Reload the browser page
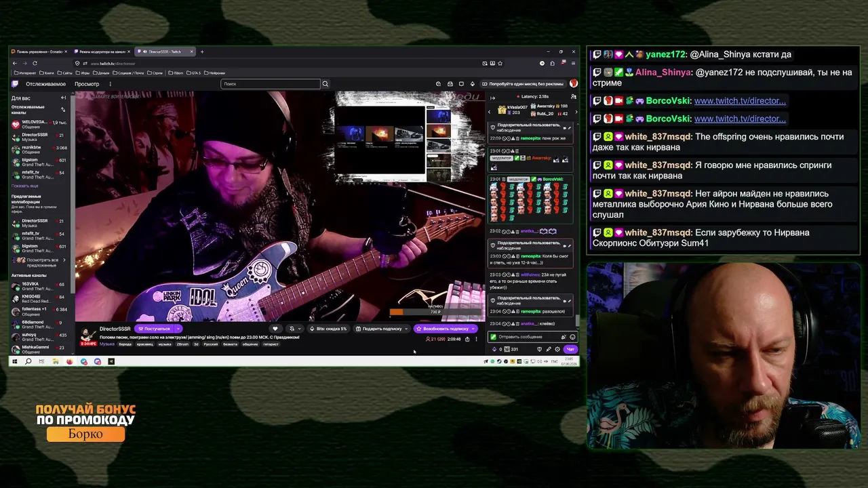The image size is (868, 488). pos(34,63)
